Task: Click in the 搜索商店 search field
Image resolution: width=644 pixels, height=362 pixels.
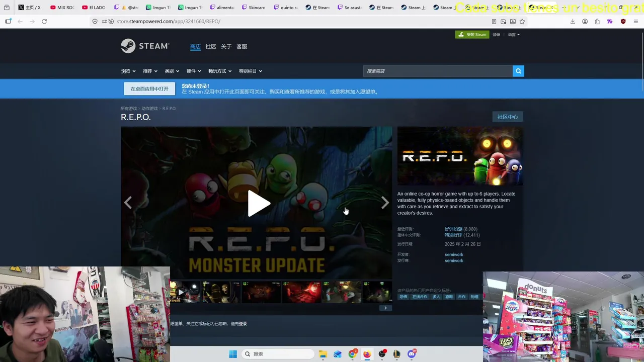Action: pos(438,71)
